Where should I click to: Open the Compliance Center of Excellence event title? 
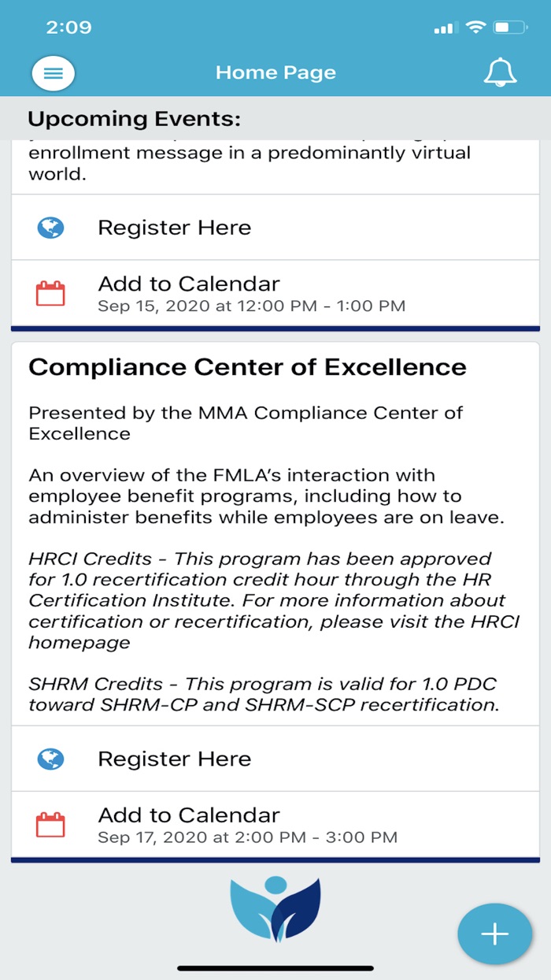248,367
